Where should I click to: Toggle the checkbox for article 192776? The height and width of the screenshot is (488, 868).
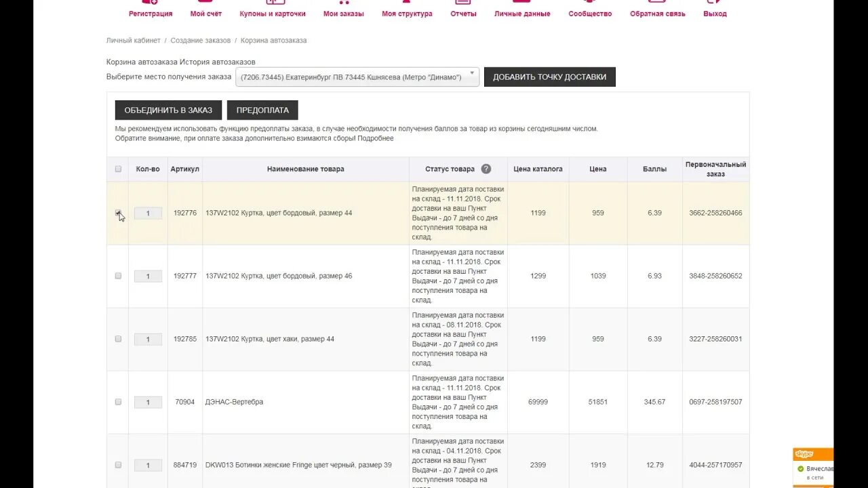tap(118, 213)
